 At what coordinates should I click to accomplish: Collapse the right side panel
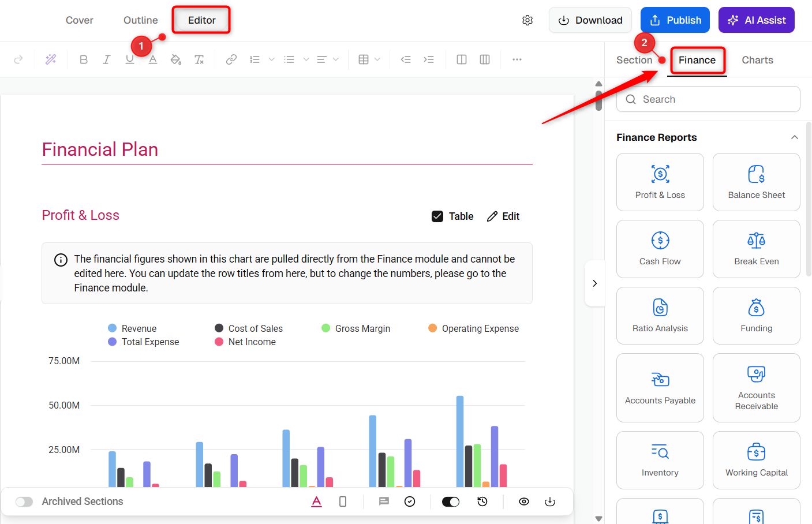pyautogui.click(x=595, y=283)
